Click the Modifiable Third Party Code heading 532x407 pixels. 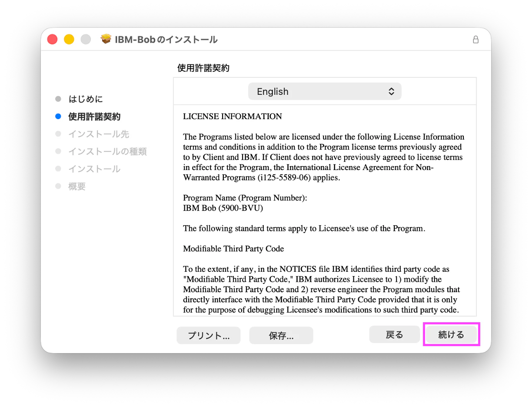point(233,249)
